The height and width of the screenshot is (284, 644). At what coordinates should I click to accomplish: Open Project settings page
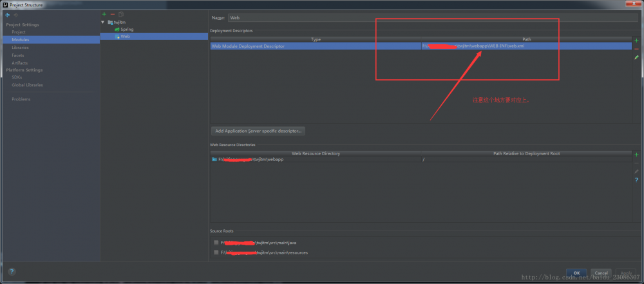(19, 32)
